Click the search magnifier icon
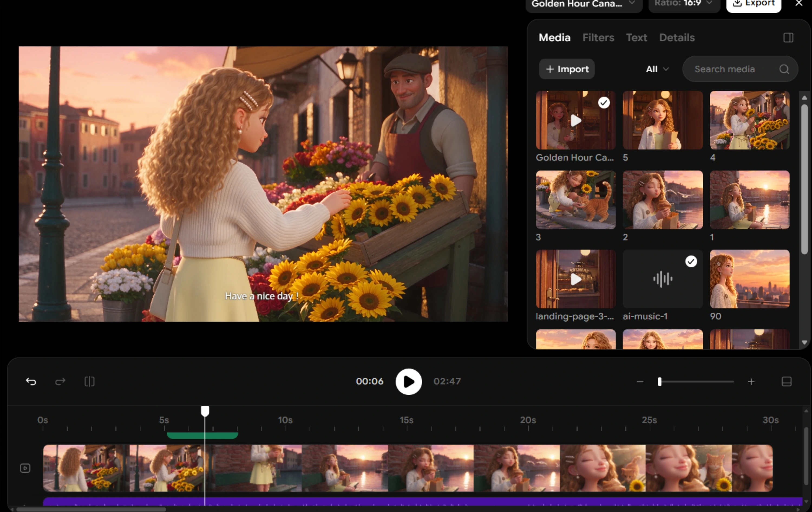Image resolution: width=812 pixels, height=512 pixels. click(784, 69)
